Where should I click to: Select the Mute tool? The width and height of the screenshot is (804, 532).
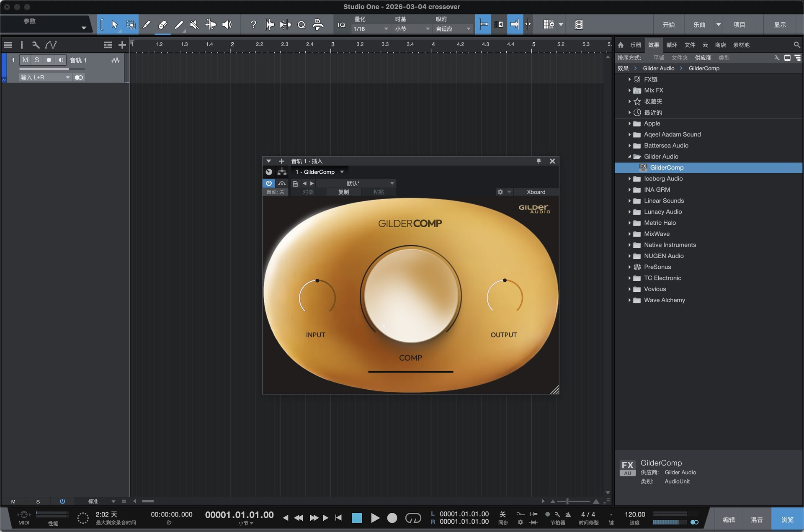click(x=194, y=25)
